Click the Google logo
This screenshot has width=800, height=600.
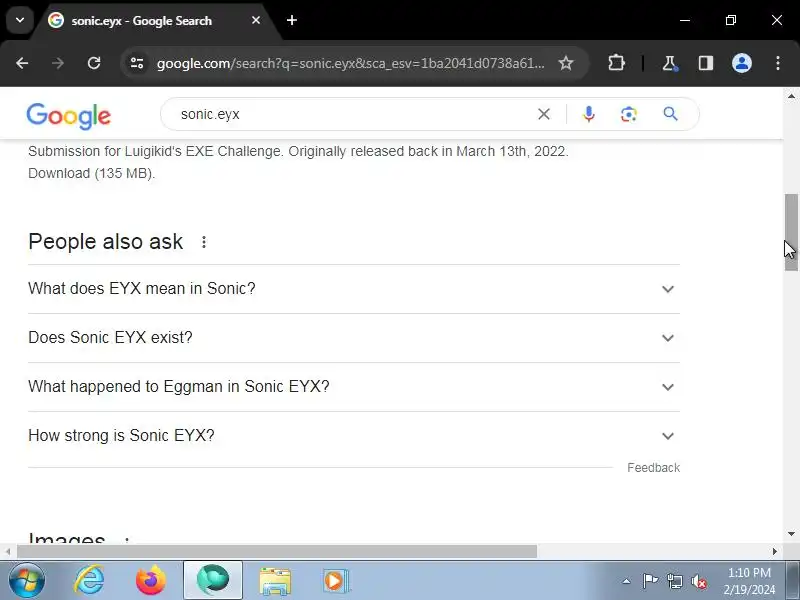(x=68, y=116)
